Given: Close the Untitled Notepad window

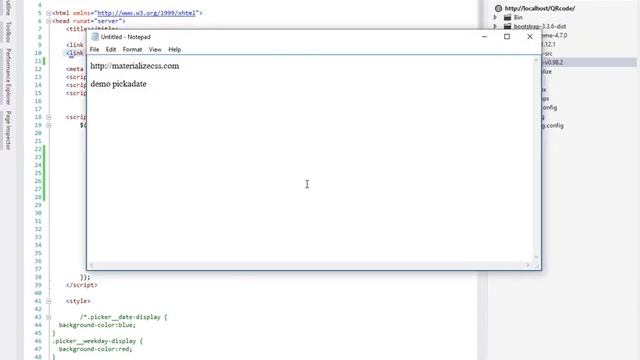Looking at the screenshot, I should click(530, 37).
